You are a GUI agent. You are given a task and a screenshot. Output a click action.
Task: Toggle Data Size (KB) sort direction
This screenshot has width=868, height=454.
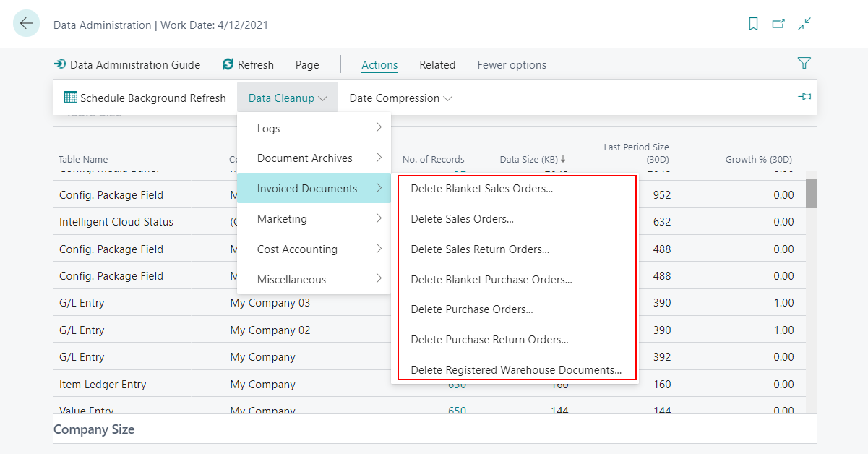pos(533,159)
